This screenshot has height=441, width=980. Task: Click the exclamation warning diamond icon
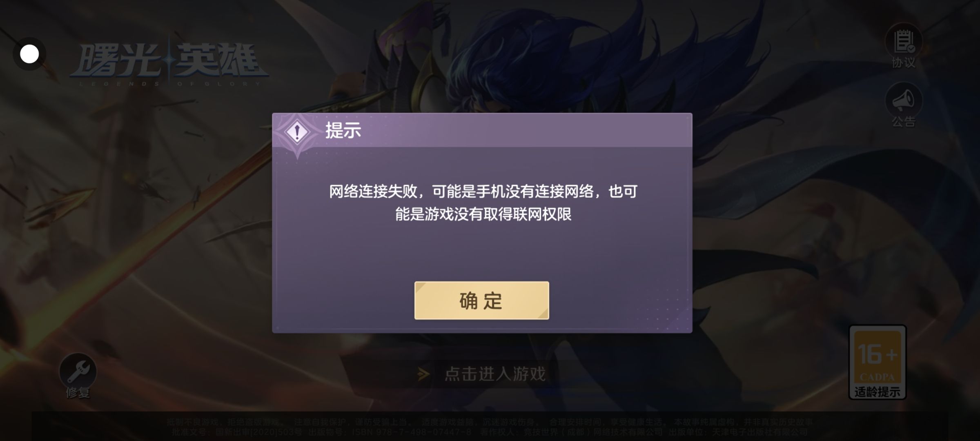coord(297,132)
